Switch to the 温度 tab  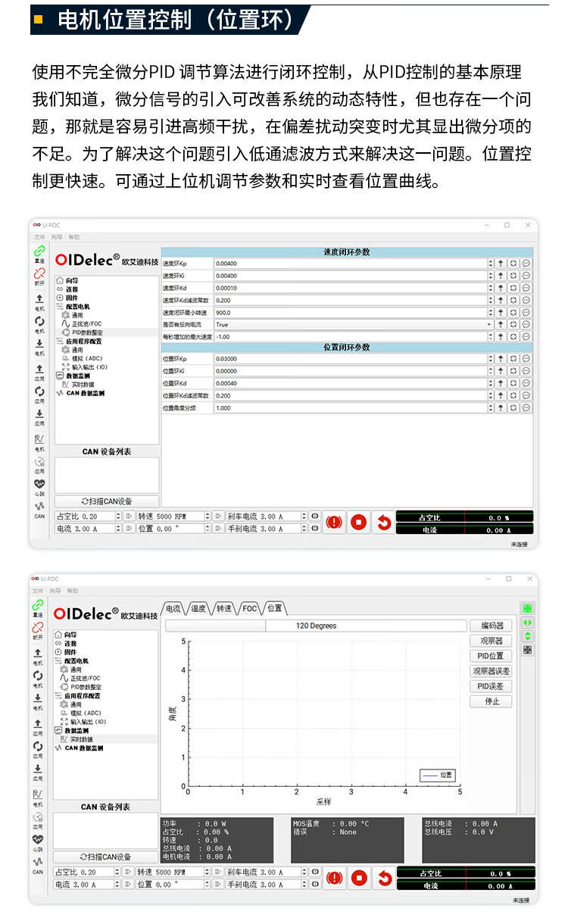197,608
